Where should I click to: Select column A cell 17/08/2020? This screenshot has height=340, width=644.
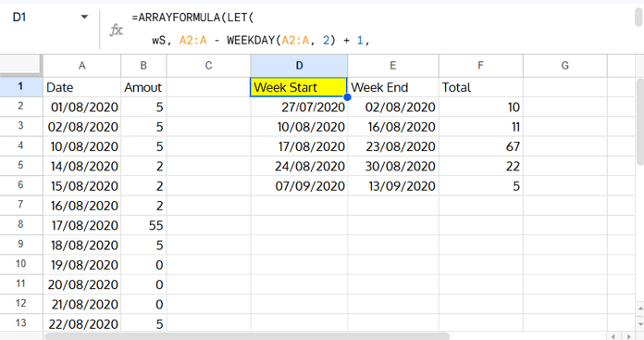click(x=82, y=225)
